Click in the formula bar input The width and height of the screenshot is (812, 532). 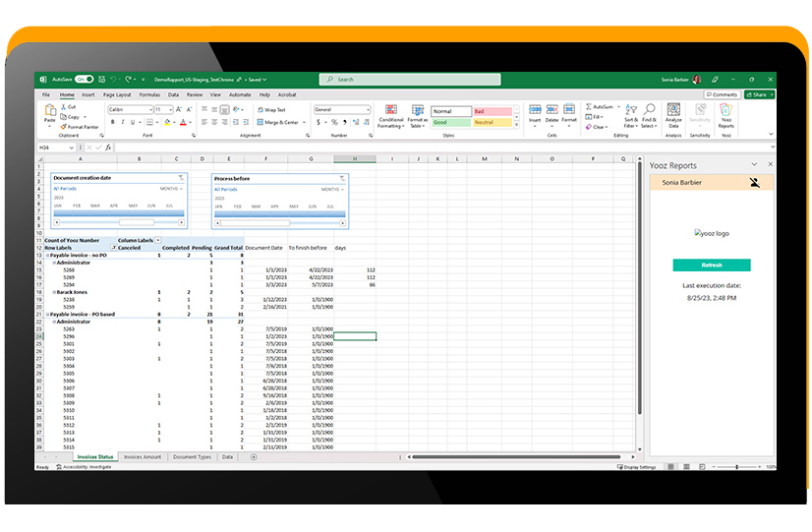441,148
